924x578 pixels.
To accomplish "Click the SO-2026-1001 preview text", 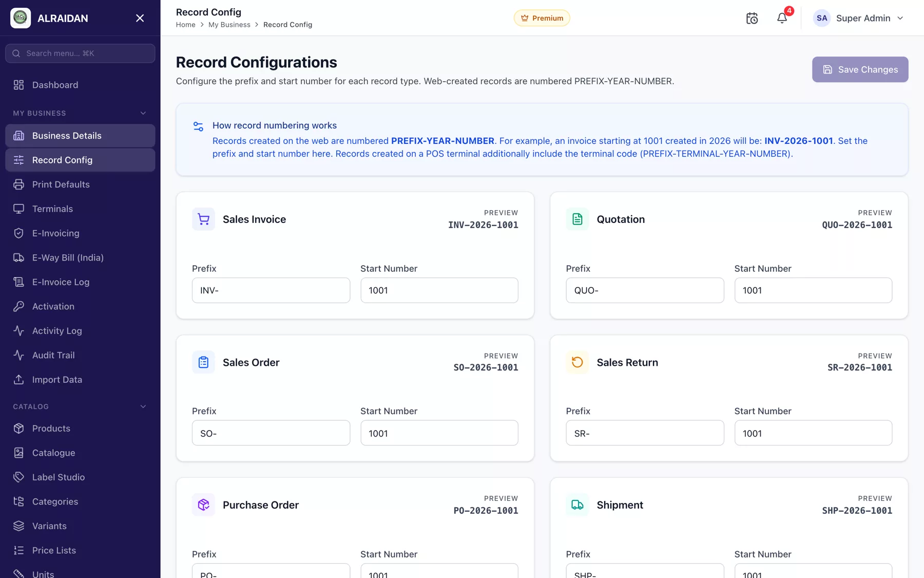I will pos(486,368).
